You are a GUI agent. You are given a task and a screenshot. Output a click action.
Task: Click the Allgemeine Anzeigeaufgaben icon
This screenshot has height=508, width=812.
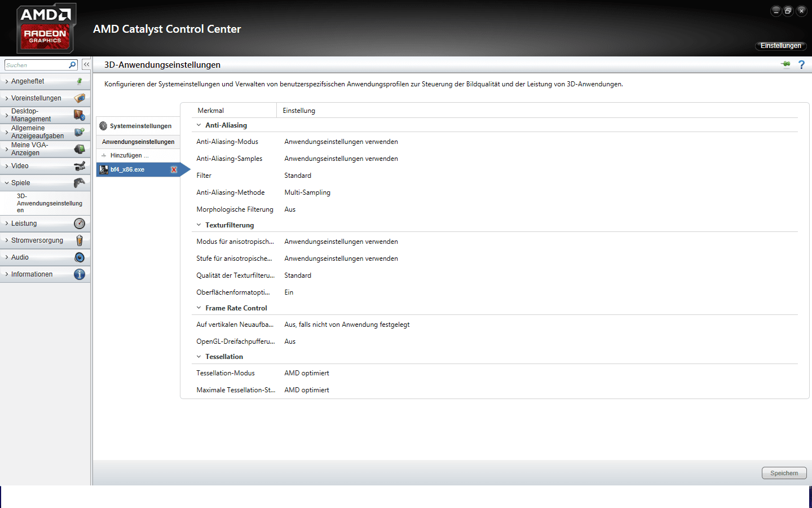pyautogui.click(x=80, y=132)
